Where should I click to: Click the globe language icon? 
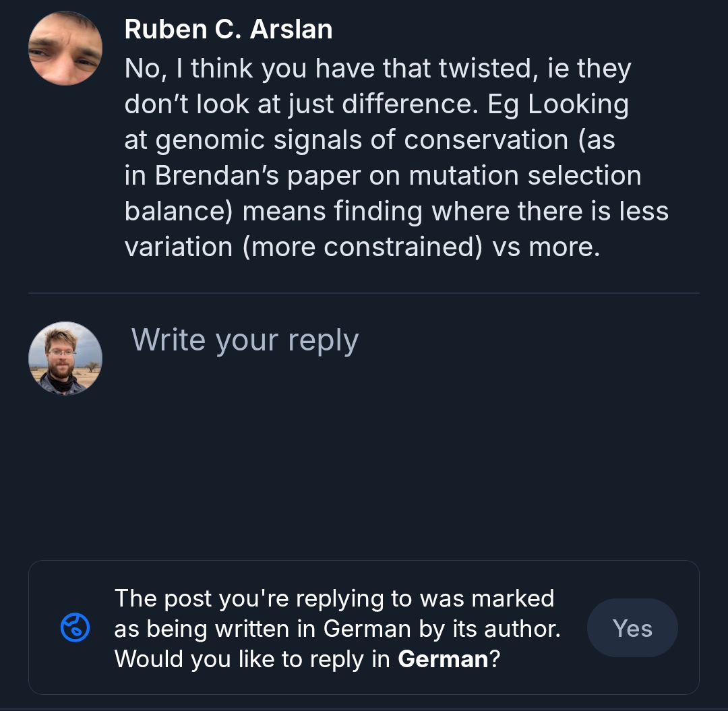[x=75, y=628]
